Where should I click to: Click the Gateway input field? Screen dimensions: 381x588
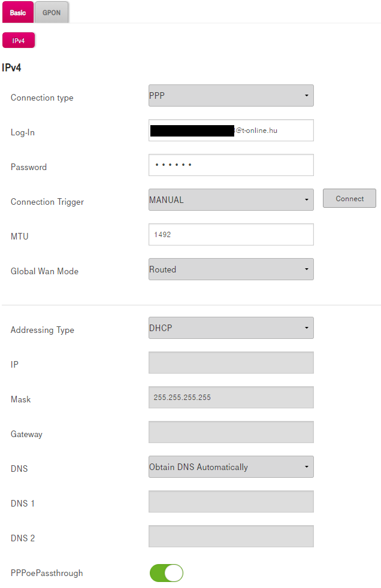[231, 432]
